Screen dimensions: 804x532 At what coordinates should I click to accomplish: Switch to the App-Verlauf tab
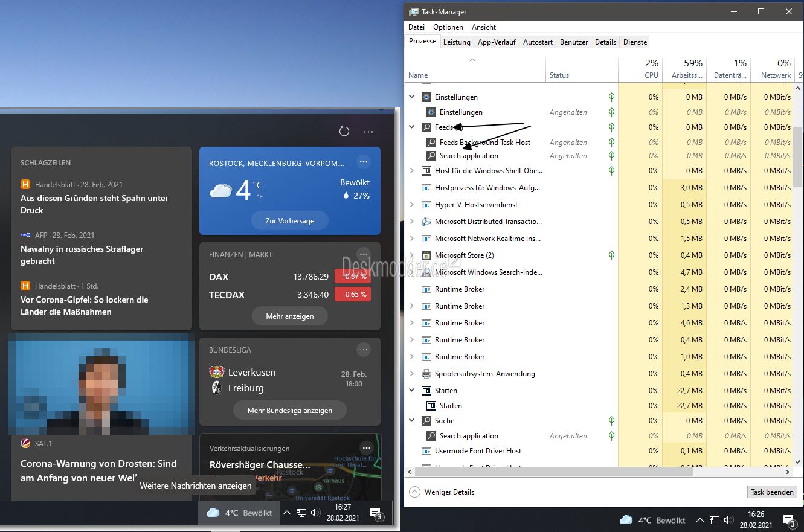(x=497, y=42)
